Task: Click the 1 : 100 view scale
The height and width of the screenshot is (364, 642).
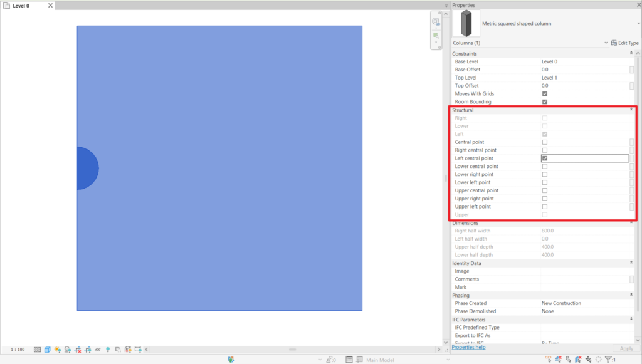Action: pos(18,350)
